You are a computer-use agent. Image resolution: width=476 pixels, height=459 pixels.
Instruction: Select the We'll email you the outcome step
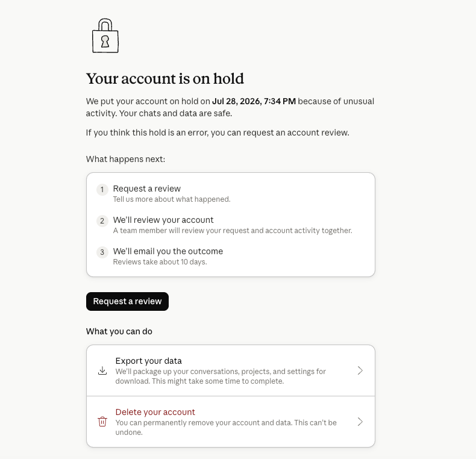[x=168, y=251]
